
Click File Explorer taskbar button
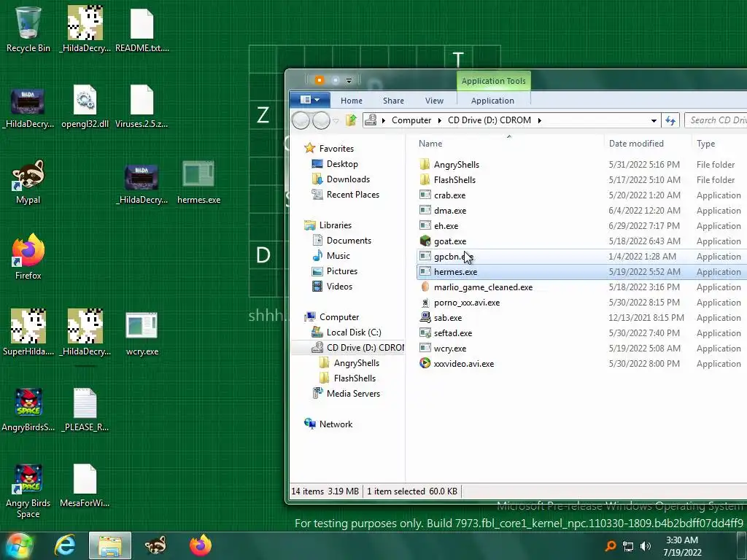(x=110, y=545)
